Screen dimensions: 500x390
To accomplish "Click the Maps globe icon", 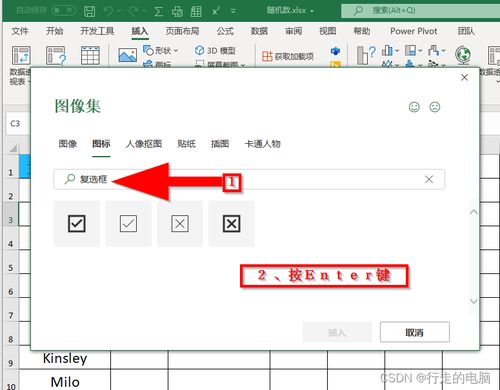I will pos(463,55).
